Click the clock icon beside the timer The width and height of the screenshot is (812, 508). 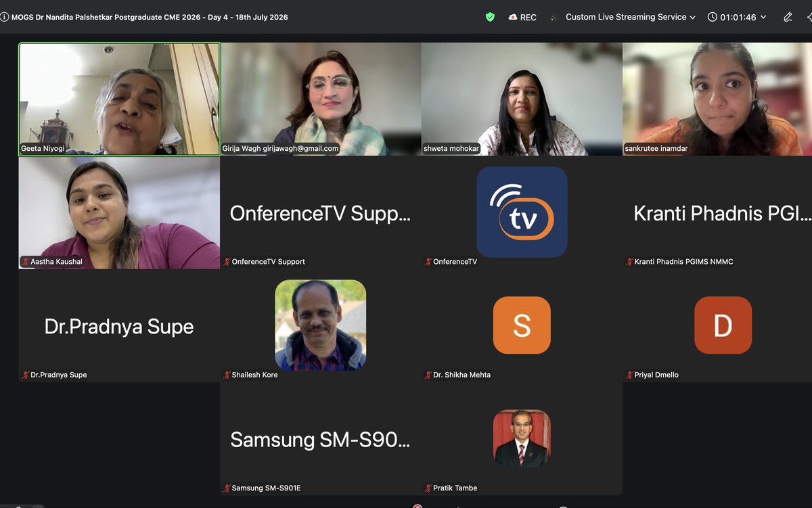(x=712, y=17)
